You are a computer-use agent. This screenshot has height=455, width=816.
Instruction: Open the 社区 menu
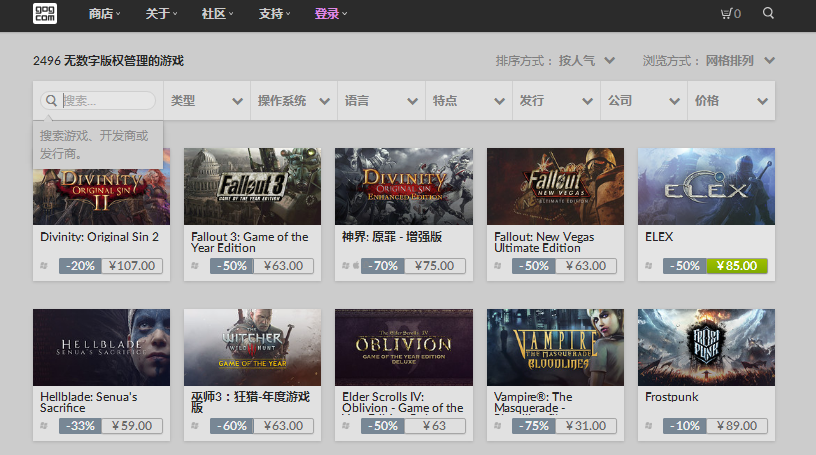pos(217,14)
